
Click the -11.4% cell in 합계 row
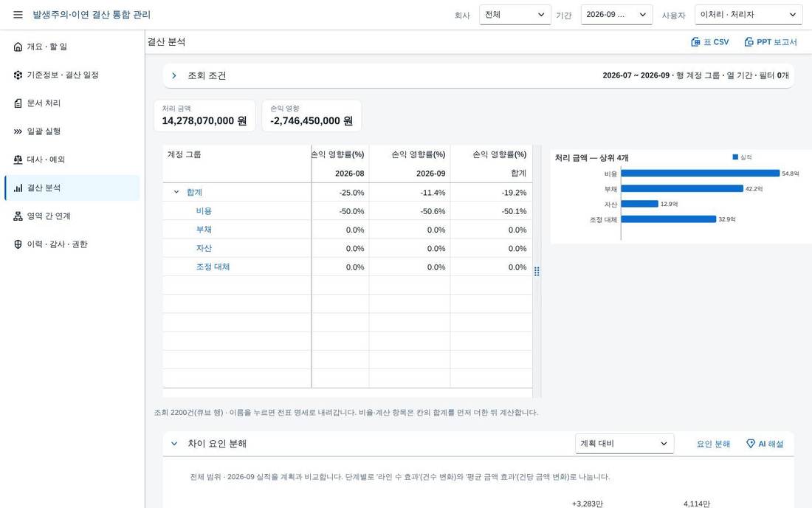[x=410, y=192]
